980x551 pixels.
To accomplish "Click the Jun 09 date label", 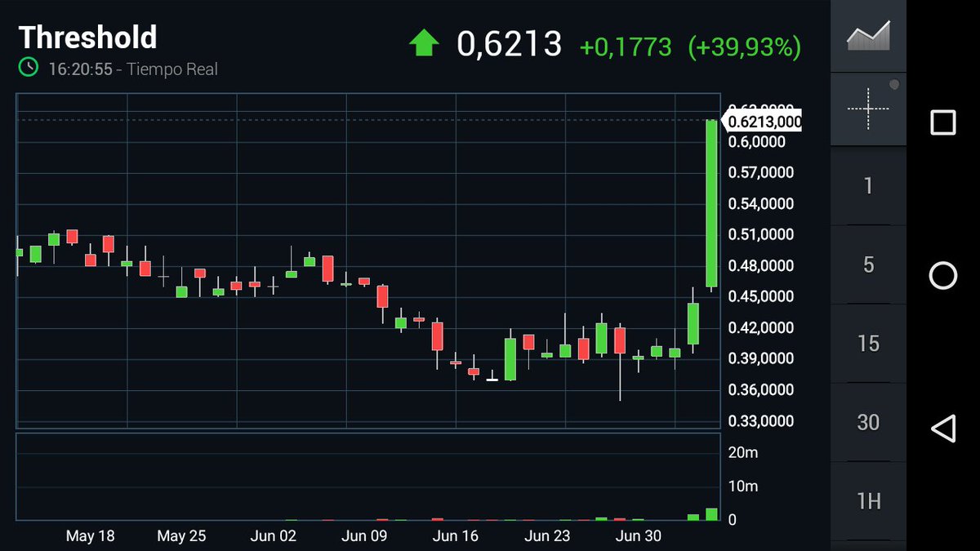I will click(364, 536).
